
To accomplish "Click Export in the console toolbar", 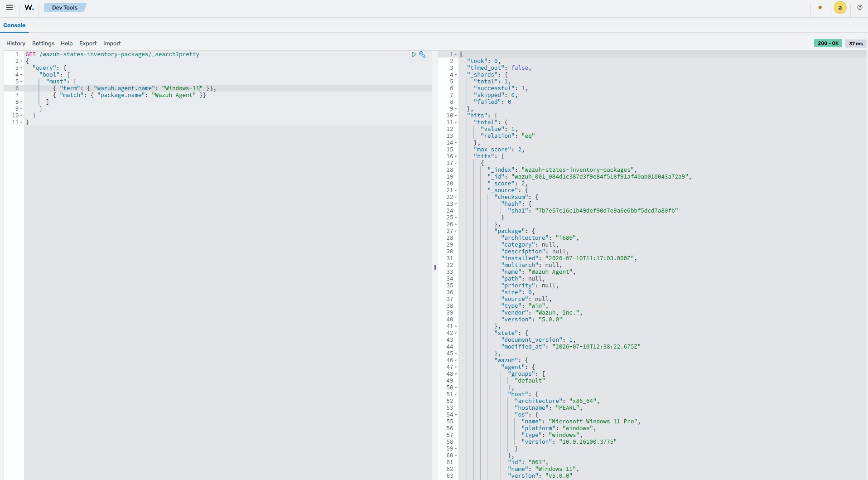I will point(88,44).
